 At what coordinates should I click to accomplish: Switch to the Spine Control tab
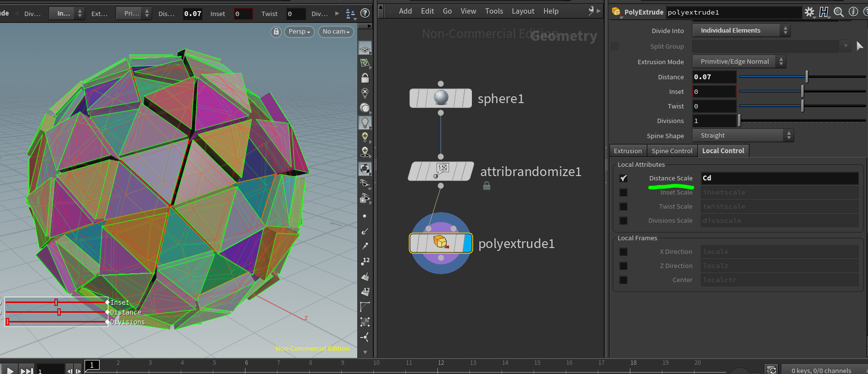(x=672, y=151)
